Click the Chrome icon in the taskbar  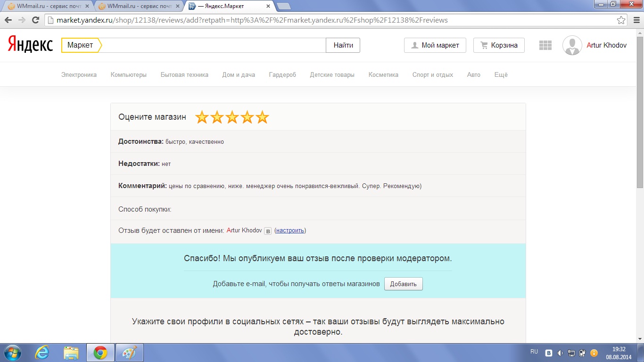[x=100, y=353]
